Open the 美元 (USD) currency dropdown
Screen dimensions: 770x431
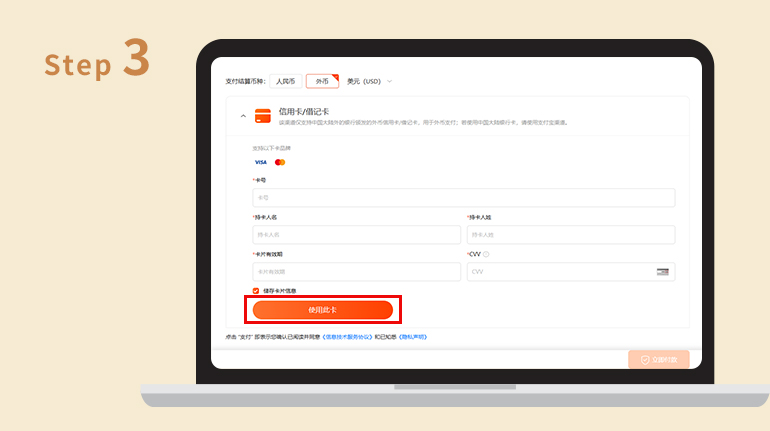point(370,81)
